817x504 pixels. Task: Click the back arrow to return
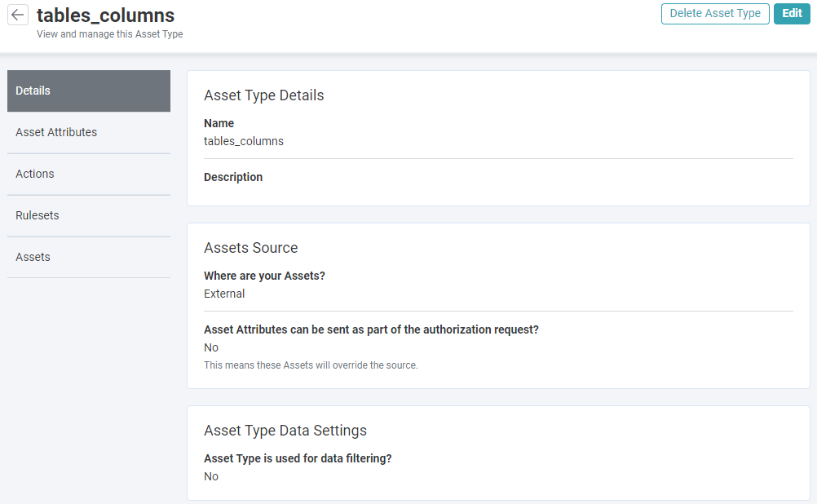17,14
